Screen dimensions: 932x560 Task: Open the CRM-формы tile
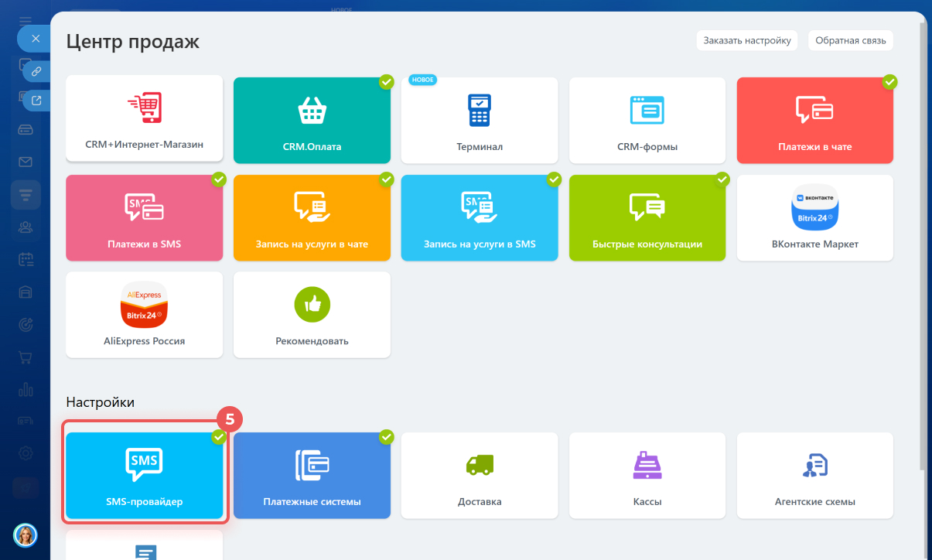click(x=647, y=119)
